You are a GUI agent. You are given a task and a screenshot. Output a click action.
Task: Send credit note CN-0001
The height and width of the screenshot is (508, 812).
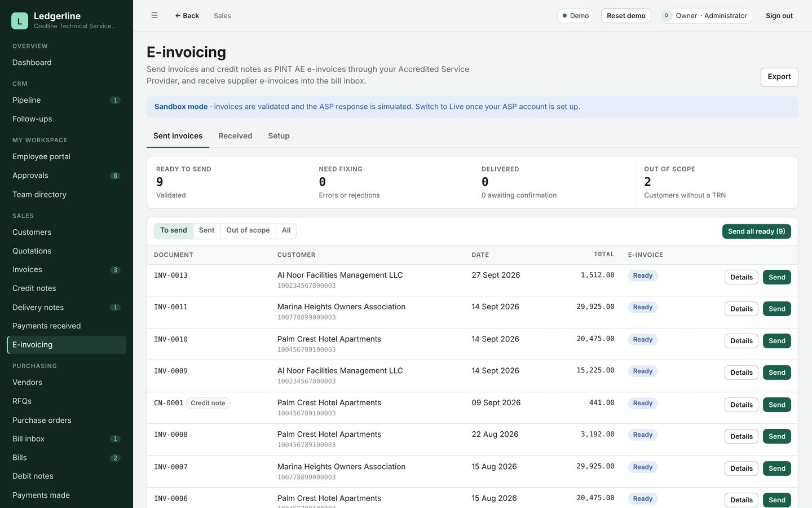(776, 405)
